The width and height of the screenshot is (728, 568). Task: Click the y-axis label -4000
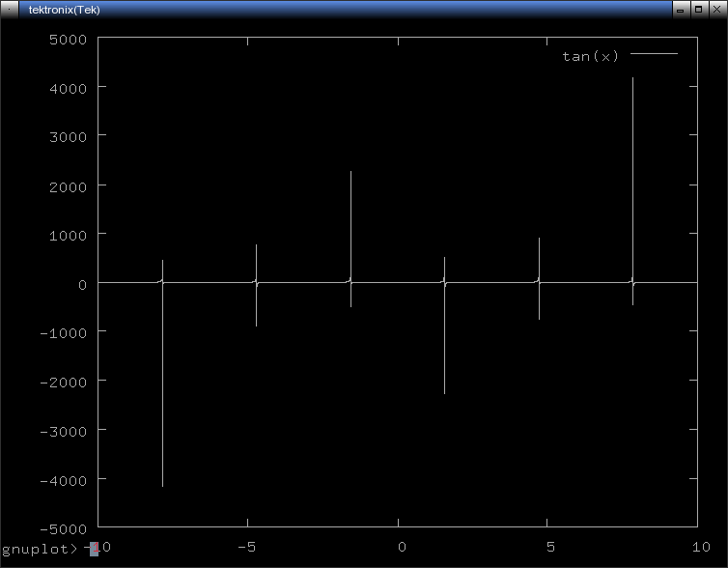pos(63,481)
